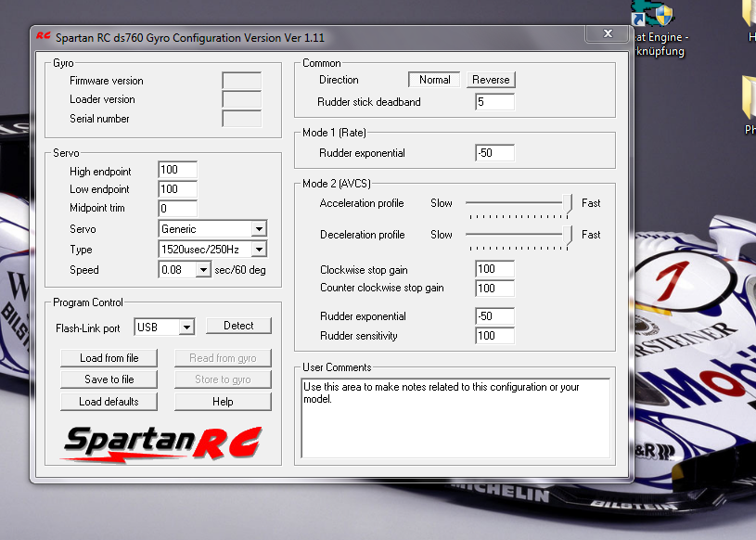The width and height of the screenshot is (756, 540).
Task: Click the Deceleration profile slider thumb
Action: (568, 236)
